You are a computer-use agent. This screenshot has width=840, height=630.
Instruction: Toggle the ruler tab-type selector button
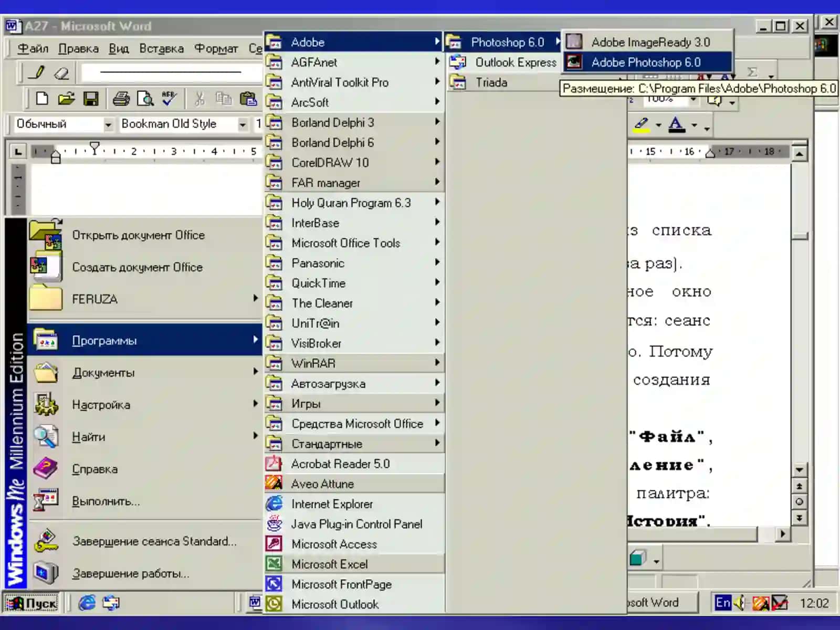[x=18, y=152]
